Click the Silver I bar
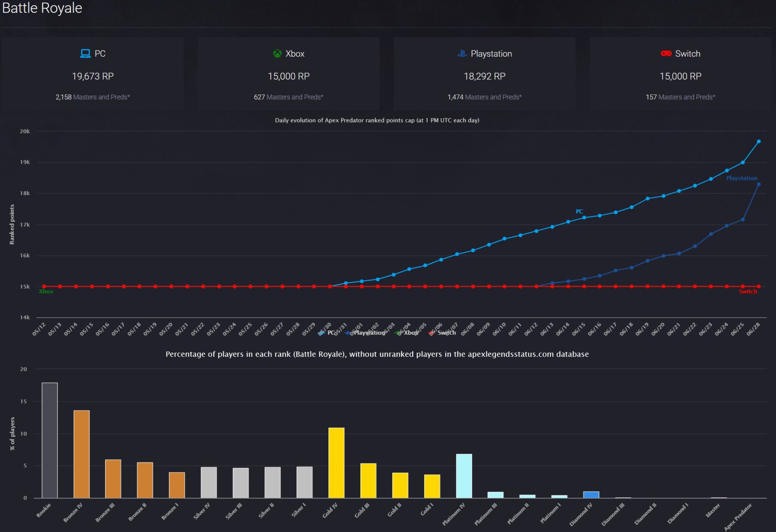Viewport: 776px width, 532px height. coord(305,482)
